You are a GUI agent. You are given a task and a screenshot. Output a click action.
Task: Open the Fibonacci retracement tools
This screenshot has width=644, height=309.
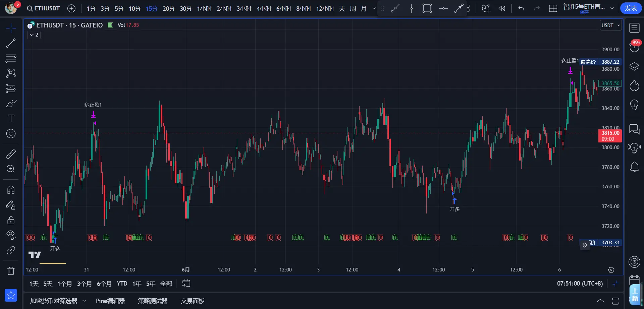11,58
